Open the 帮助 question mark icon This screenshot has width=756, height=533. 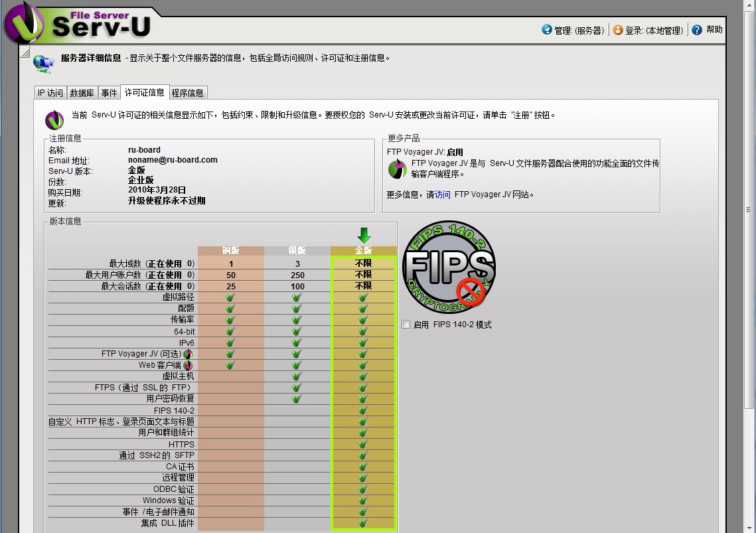click(697, 30)
